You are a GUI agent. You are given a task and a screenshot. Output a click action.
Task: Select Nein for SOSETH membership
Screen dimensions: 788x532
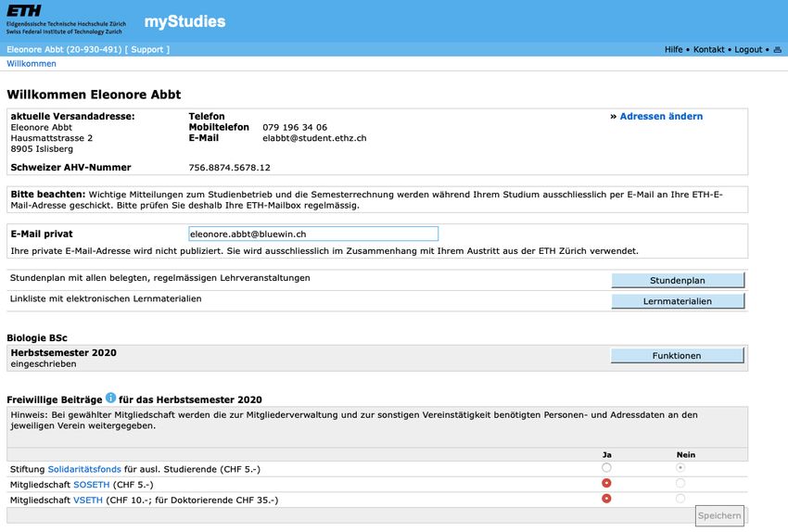680,483
